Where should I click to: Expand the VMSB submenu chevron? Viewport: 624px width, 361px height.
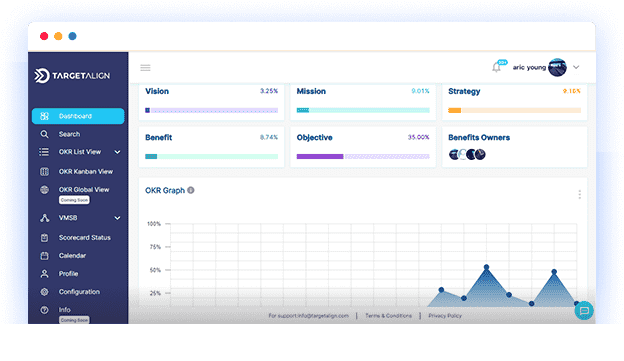point(117,218)
